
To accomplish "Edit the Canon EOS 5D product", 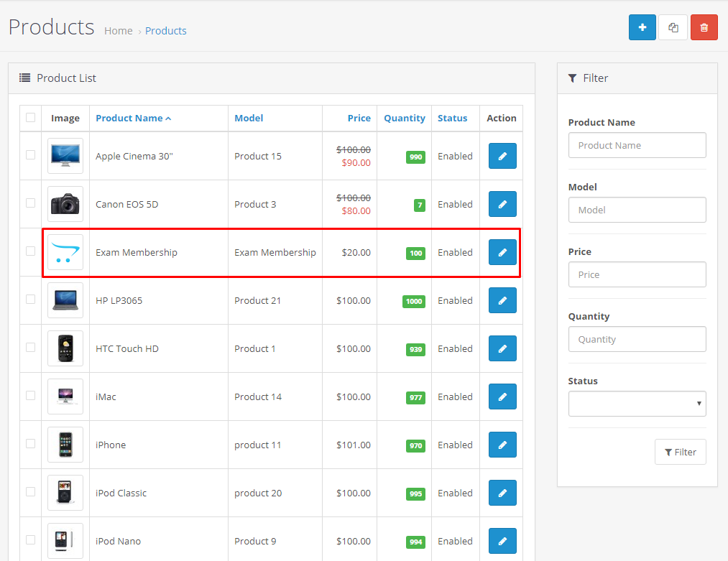I will coord(502,204).
